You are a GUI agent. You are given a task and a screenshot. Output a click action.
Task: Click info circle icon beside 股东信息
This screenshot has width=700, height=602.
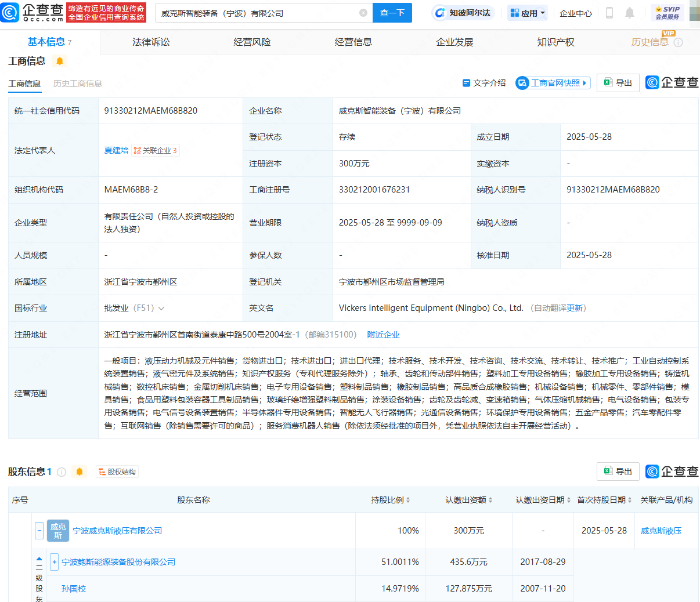tap(62, 472)
